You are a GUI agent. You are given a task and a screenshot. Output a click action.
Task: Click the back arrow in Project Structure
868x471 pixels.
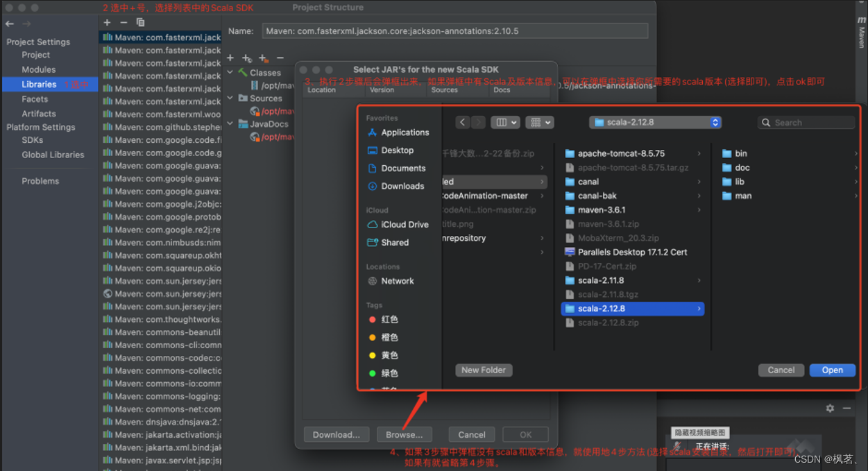point(10,24)
